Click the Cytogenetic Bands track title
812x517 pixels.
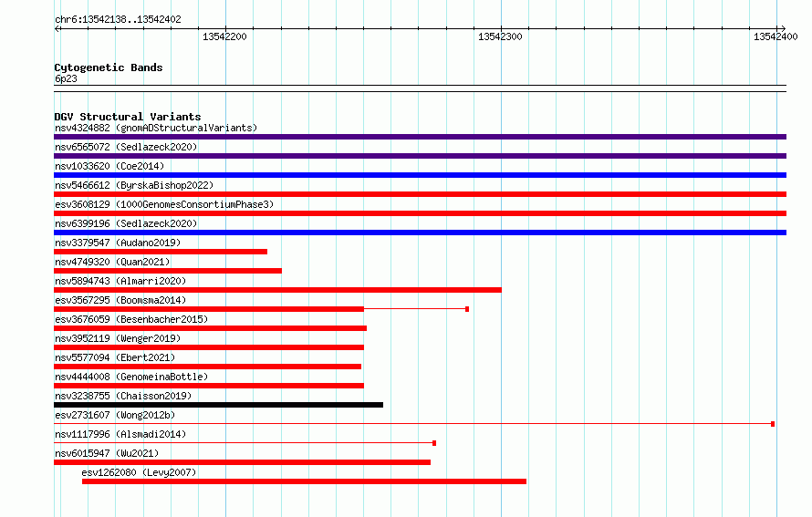109,67
